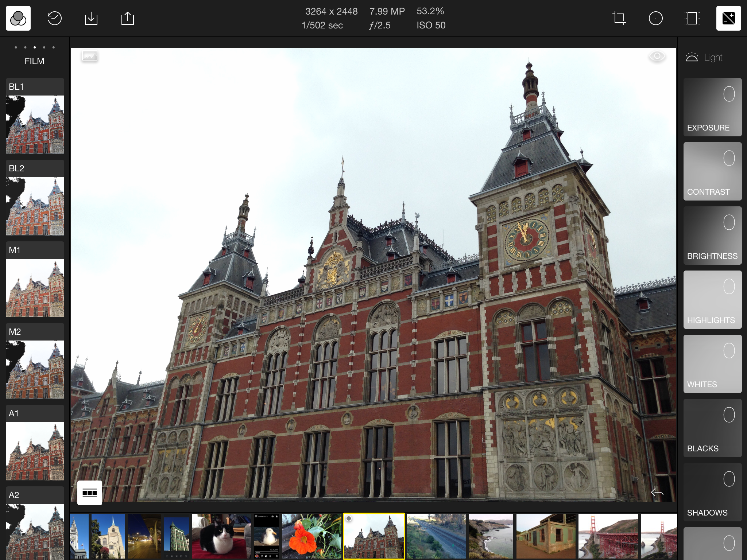Select the green shack building thumbnail
Image resolution: width=747 pixels, height=560 pixels.
(546, 536)
